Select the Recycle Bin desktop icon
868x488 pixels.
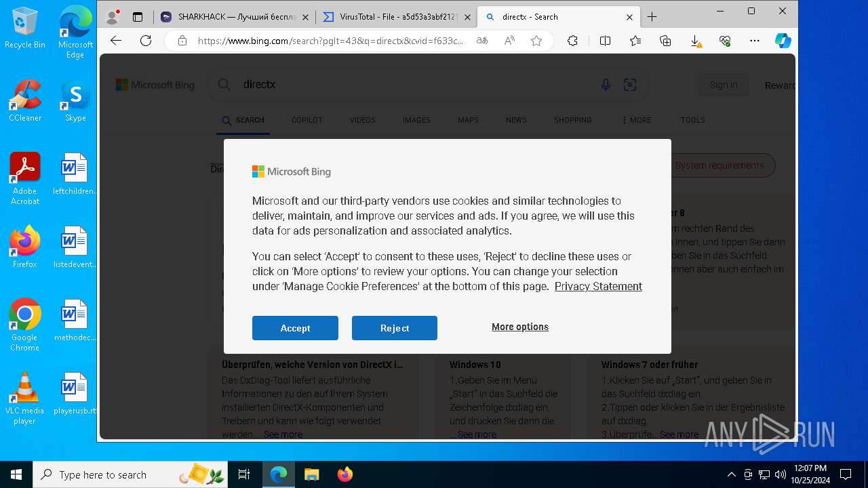tap(25, 28)
